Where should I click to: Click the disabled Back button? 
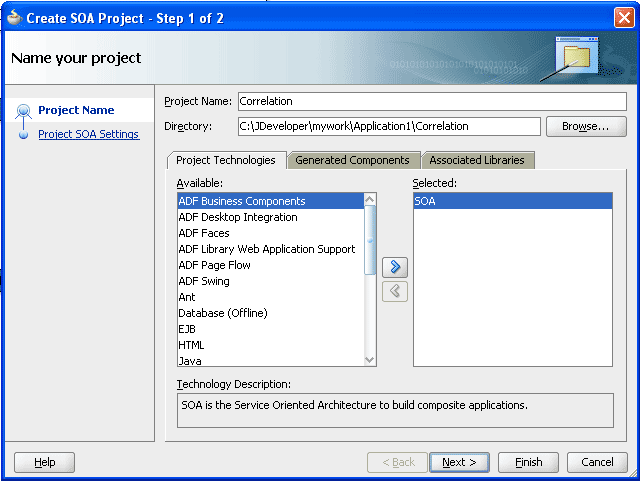pyautogui.click(x=398, y=462)
